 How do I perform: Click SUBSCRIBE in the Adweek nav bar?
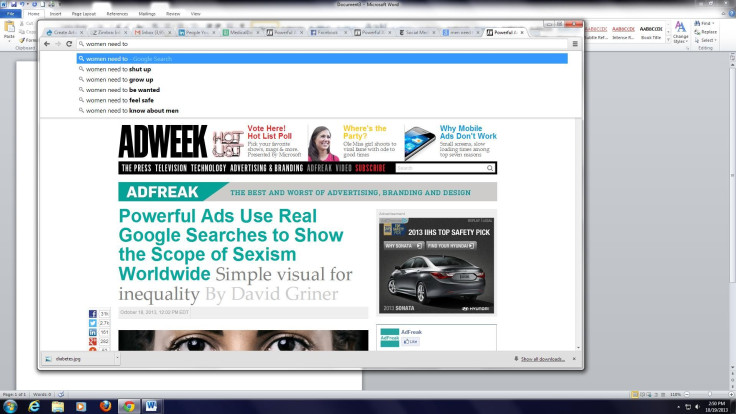(370, 168)
